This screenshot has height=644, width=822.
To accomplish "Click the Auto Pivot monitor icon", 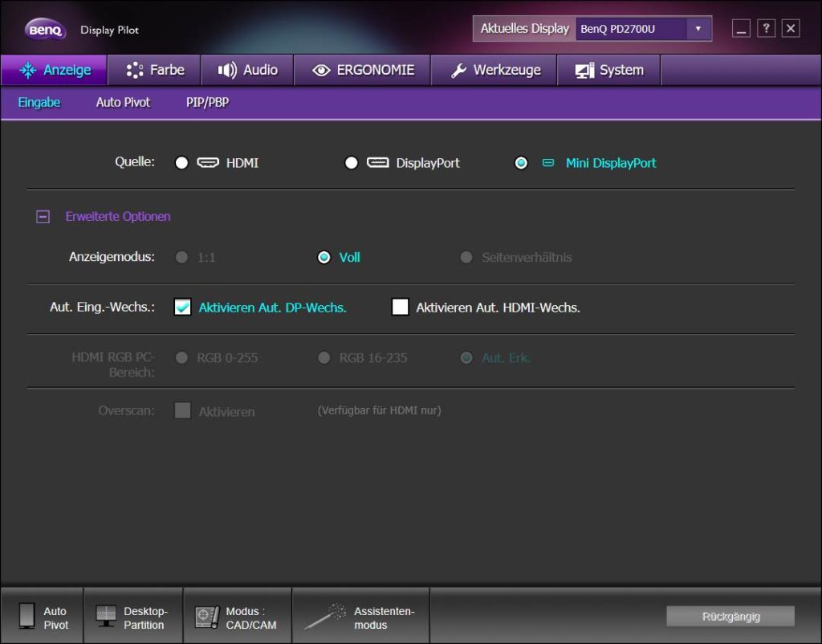I will coord(26,616).
